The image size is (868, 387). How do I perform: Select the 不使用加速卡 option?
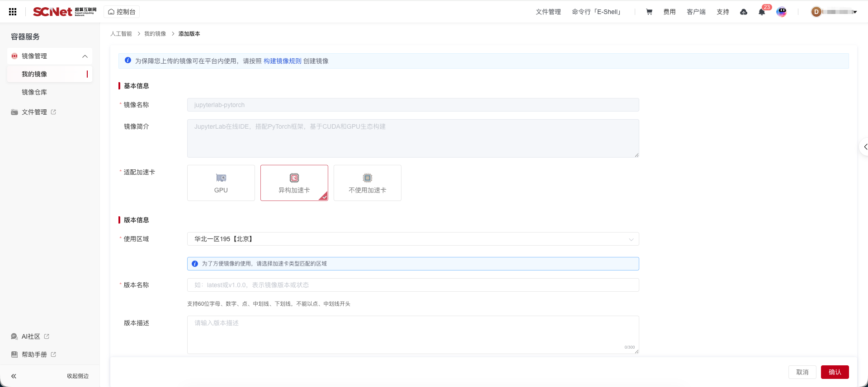368,183
